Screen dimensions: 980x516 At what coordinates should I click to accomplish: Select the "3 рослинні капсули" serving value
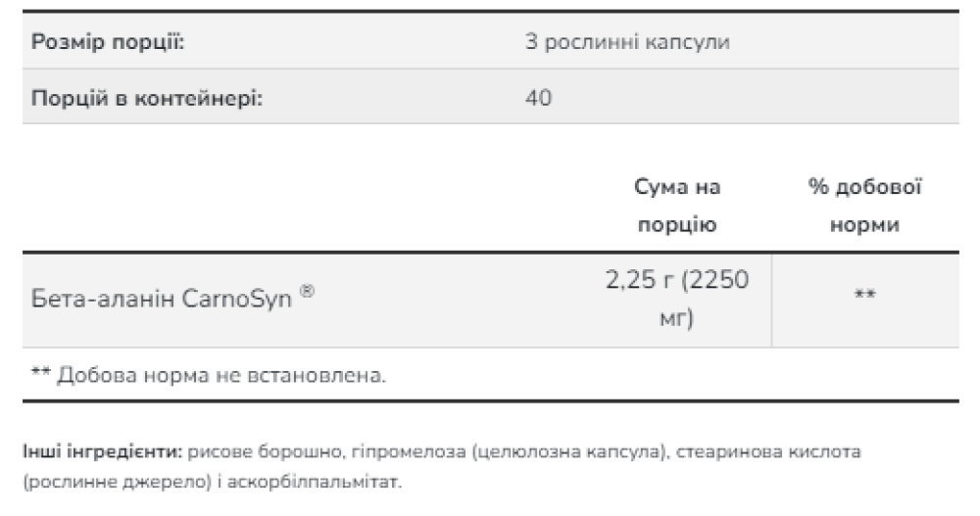628,43
